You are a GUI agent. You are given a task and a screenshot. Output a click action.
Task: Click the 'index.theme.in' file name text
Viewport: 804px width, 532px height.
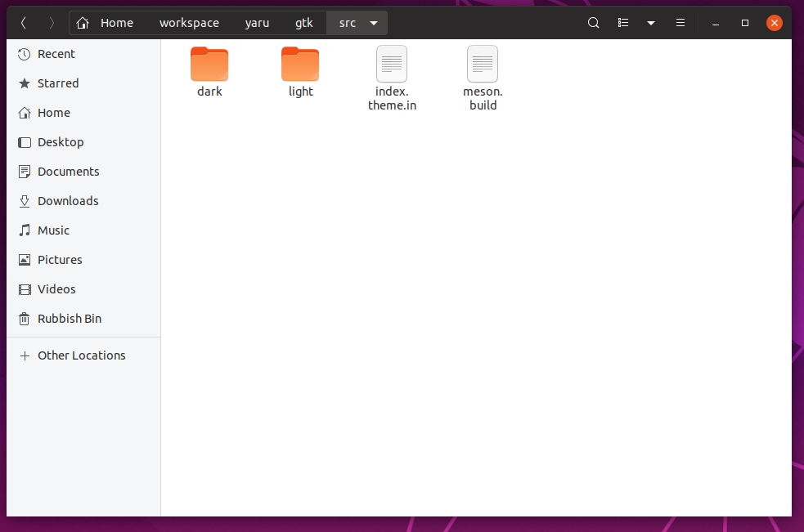[x=393, y=98]
